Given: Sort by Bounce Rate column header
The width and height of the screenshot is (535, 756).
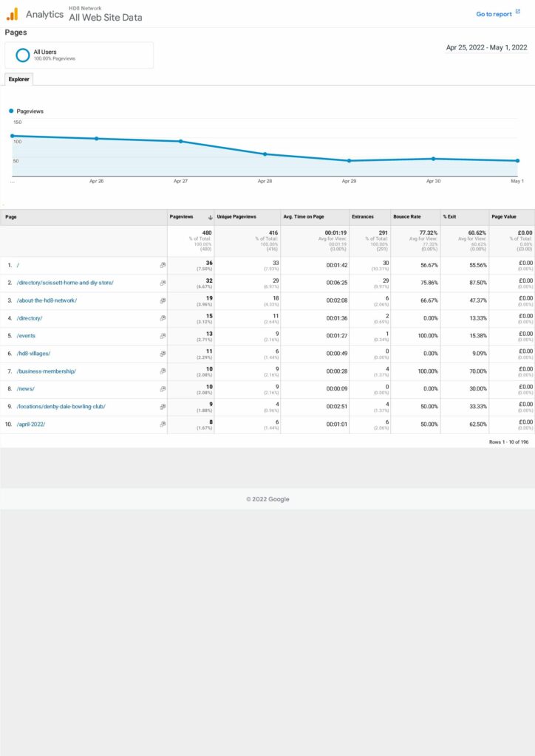Looking at the screenshot, I should click(406, 217).
